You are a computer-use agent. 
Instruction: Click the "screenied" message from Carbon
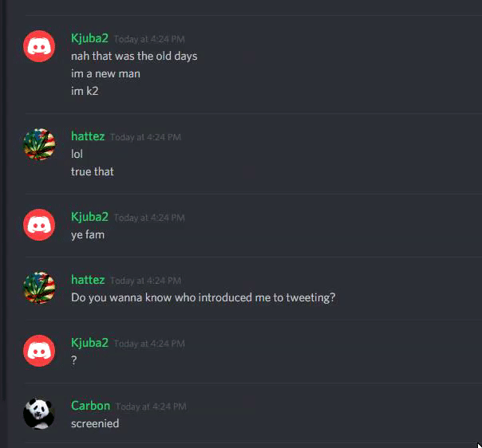95,423
